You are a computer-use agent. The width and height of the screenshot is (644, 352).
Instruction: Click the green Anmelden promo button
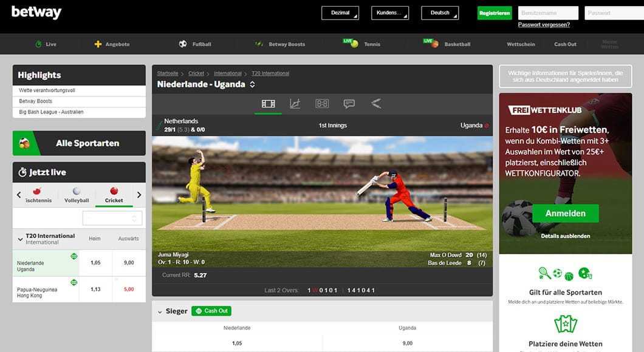pyautogui.click(x=565, y=214)
